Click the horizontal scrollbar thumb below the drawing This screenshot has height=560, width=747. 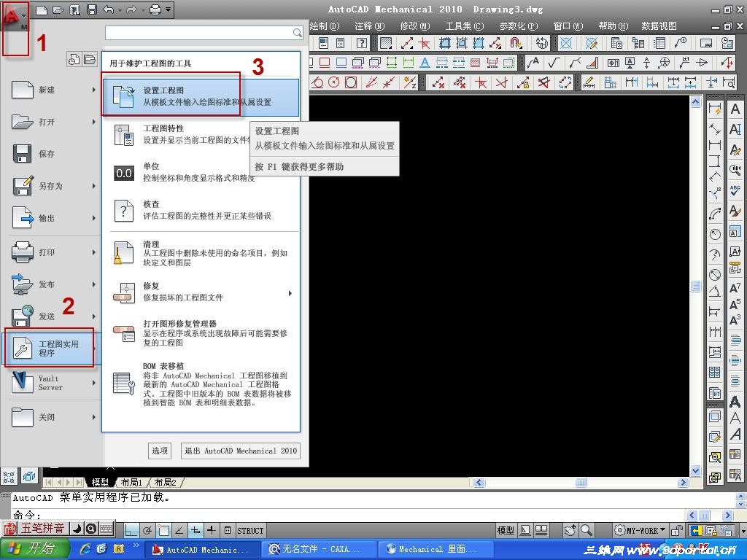coord(581,483)
